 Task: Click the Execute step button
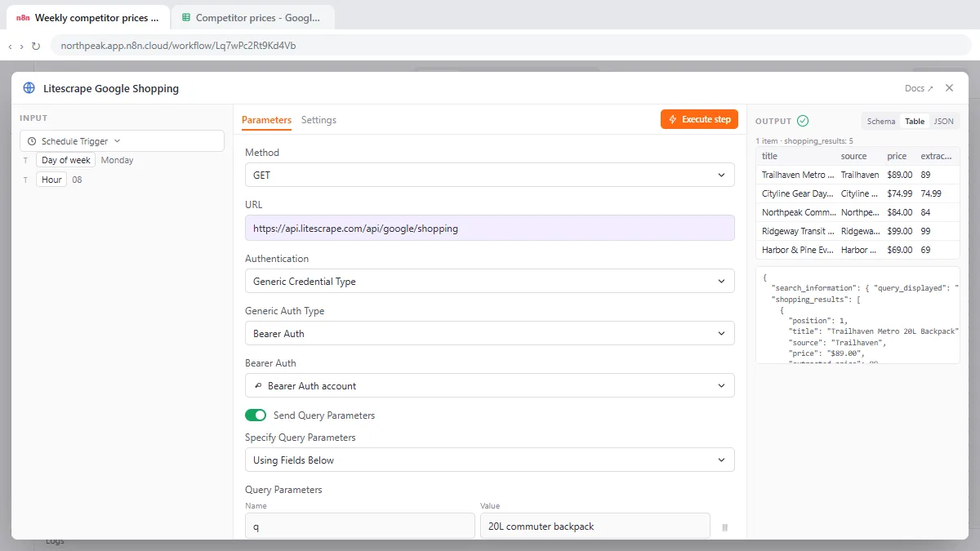[x=700, y=119]
